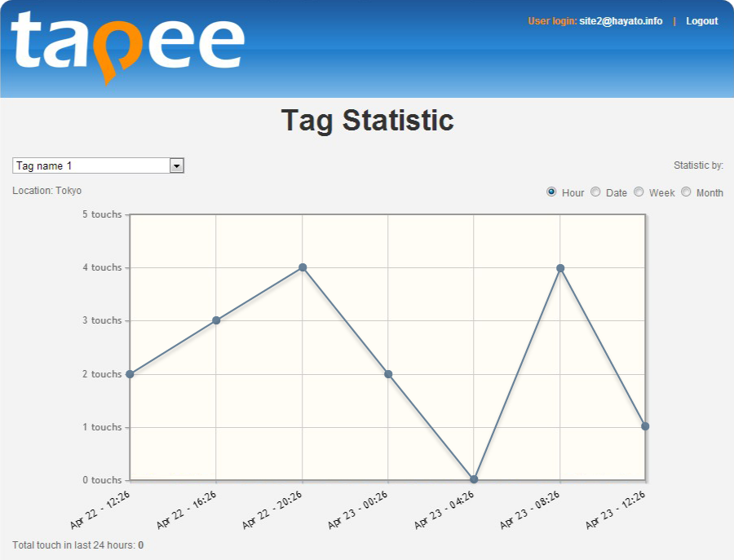Image resolution: width=734 pixels, height=560 pixels.
Task: Click the Location: Tokyo label
Action: [x=46, y=191]
